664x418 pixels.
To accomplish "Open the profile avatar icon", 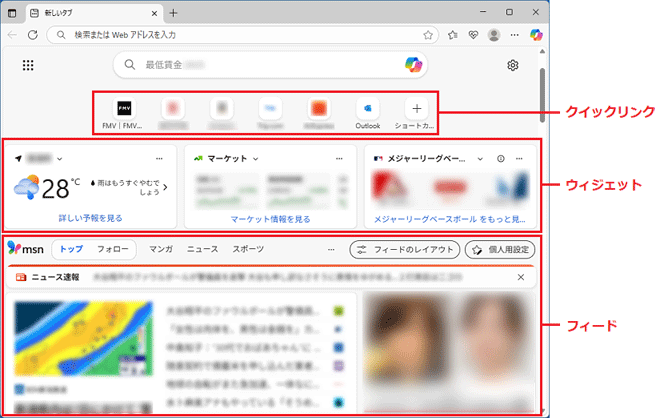I will pos(494,35).
